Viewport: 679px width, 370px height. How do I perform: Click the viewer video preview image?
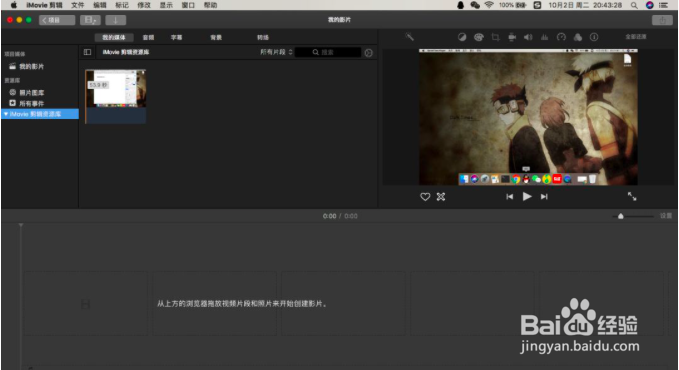point(528,117)
